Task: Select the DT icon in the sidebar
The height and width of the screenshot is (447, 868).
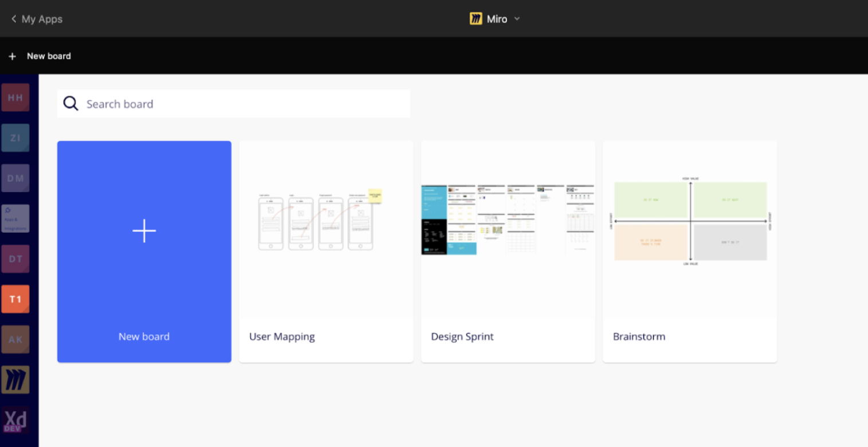Action: point(15,258)
